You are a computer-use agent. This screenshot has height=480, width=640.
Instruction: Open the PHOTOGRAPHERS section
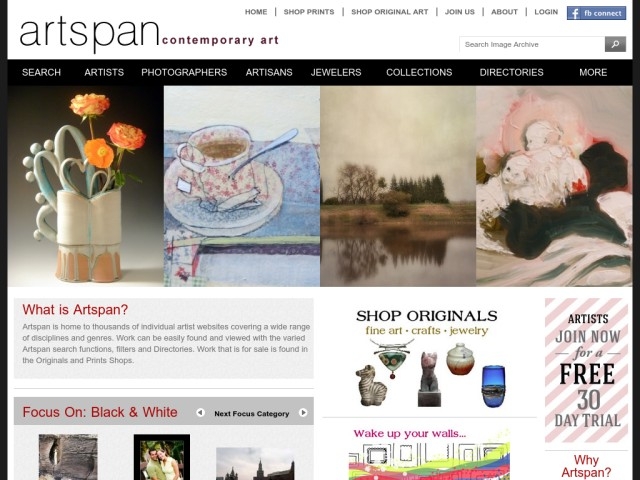(184, 72)
